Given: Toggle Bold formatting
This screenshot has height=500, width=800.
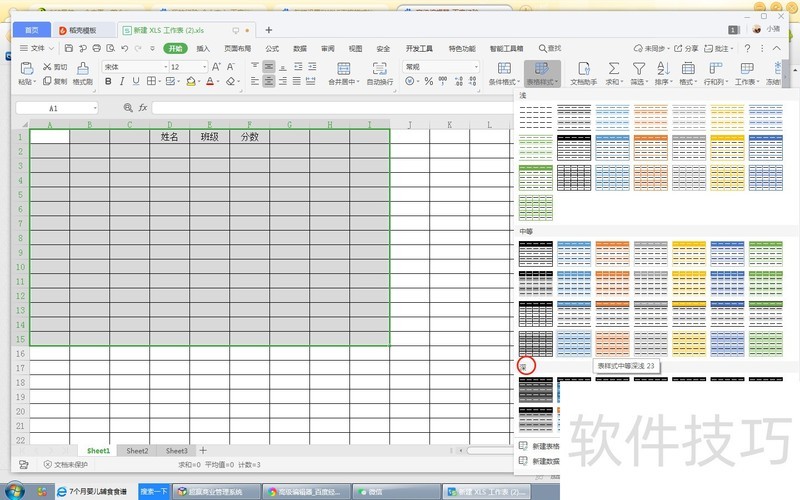Looking at the screenshot, I should [109, 82].
